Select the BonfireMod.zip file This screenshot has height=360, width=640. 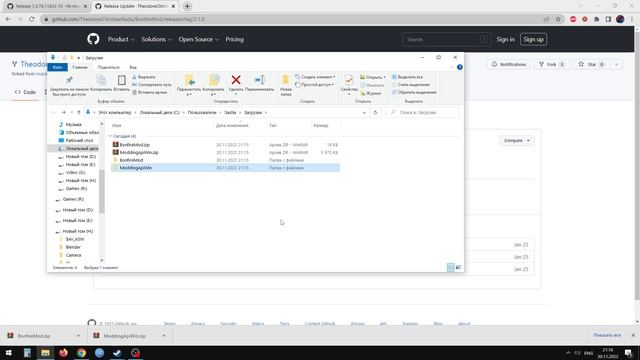(x=225, y=145)
